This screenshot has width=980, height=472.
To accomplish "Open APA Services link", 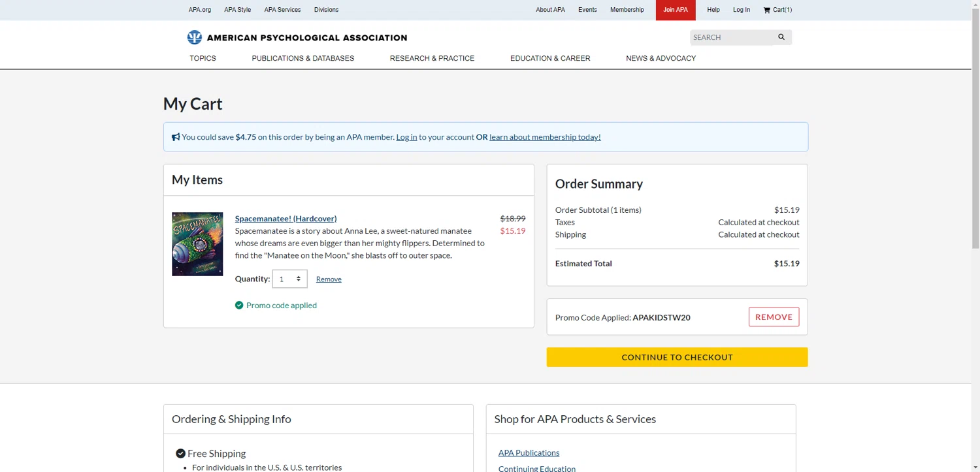I will click(x=282, y=10).
